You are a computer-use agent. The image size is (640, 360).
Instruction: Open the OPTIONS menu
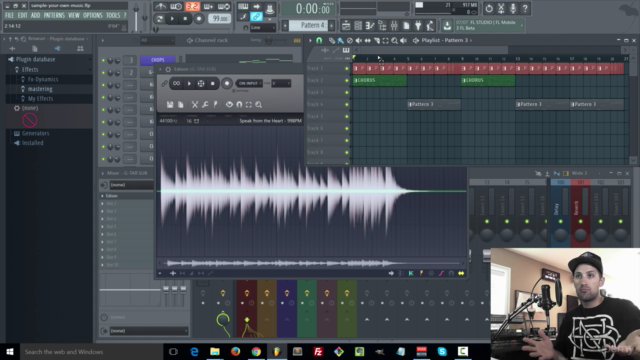tap(93, 16)
